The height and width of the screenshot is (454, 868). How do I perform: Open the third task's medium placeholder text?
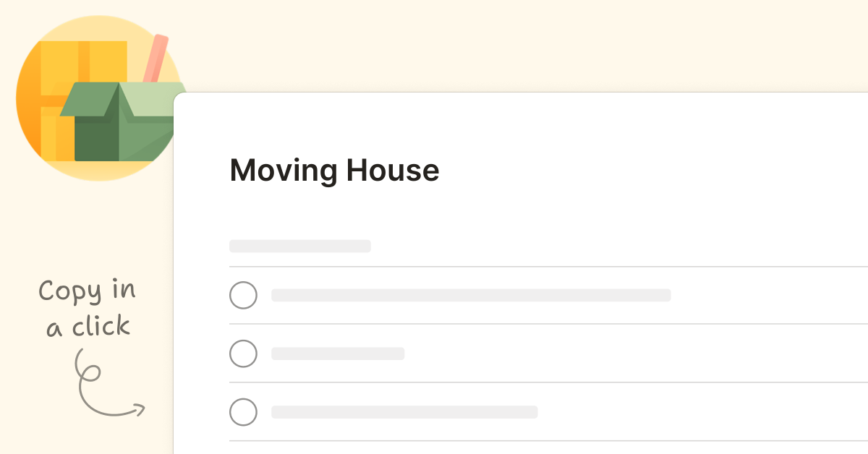(x=404, y=412)
